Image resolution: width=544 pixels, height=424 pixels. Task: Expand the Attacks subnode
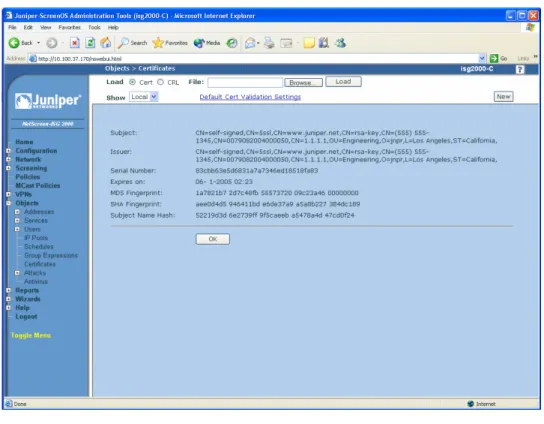(x=17, y=273)
